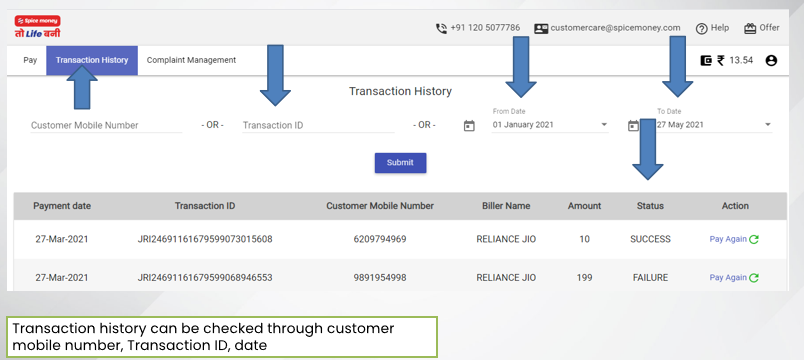This screenshot has height=360, width=804.
Task: Click the +91 120 5077786 phone number
Action: pos(485,28)
